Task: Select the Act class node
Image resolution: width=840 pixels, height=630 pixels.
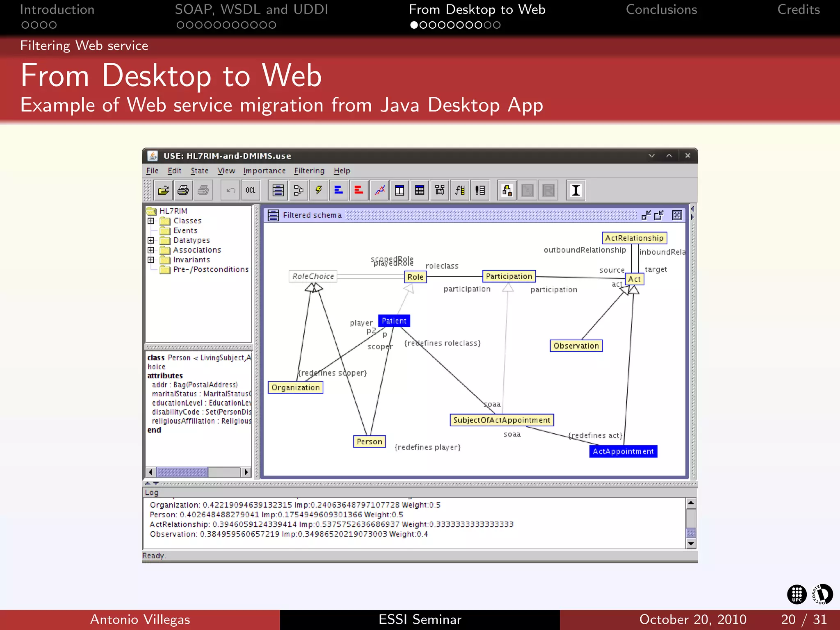Action: coord(634,279)
